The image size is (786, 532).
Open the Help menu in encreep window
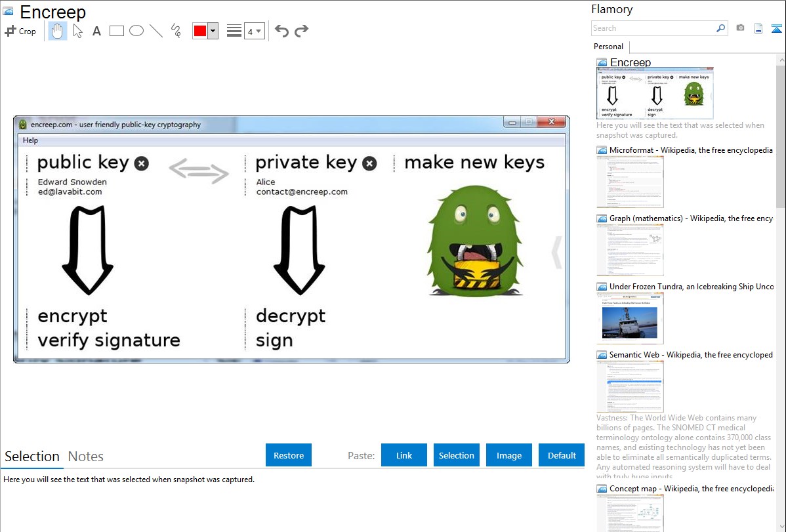[30, 140]
